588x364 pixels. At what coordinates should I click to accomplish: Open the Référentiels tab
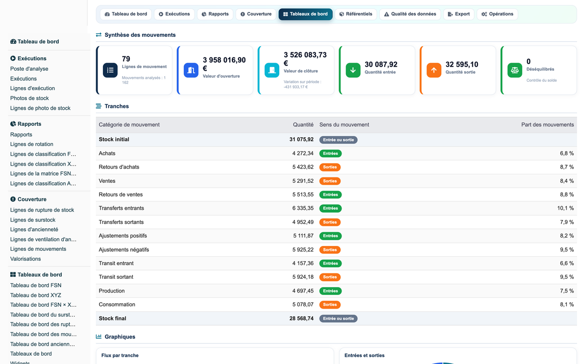[356, 14]
